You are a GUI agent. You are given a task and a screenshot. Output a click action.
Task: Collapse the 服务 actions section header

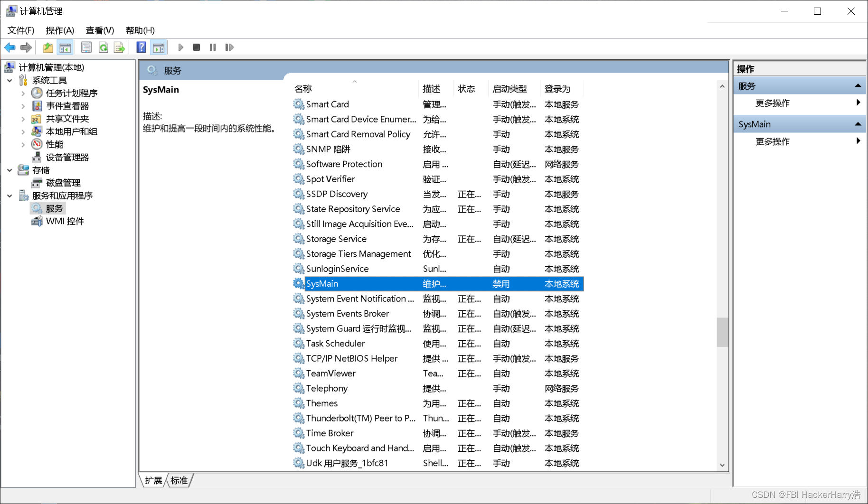[x=800, y=86]
